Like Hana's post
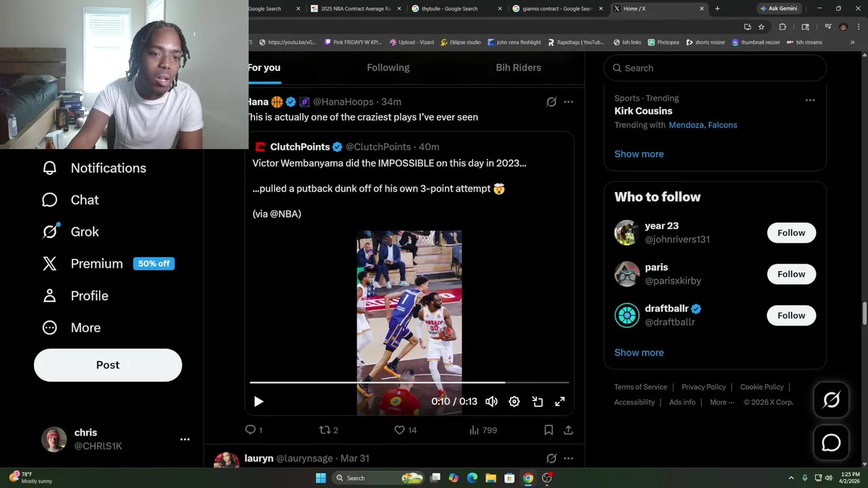 tap(405, 430)
